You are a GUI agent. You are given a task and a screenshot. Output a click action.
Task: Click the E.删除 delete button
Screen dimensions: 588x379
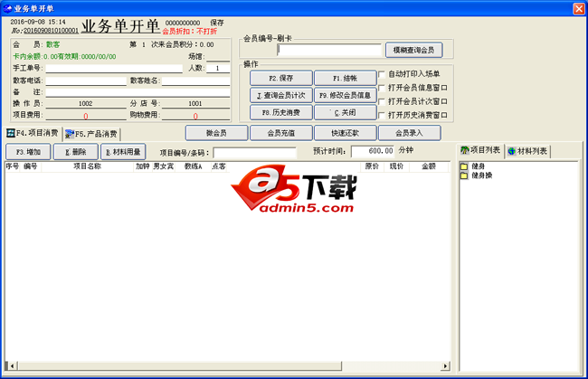click(x=76, y=152)
